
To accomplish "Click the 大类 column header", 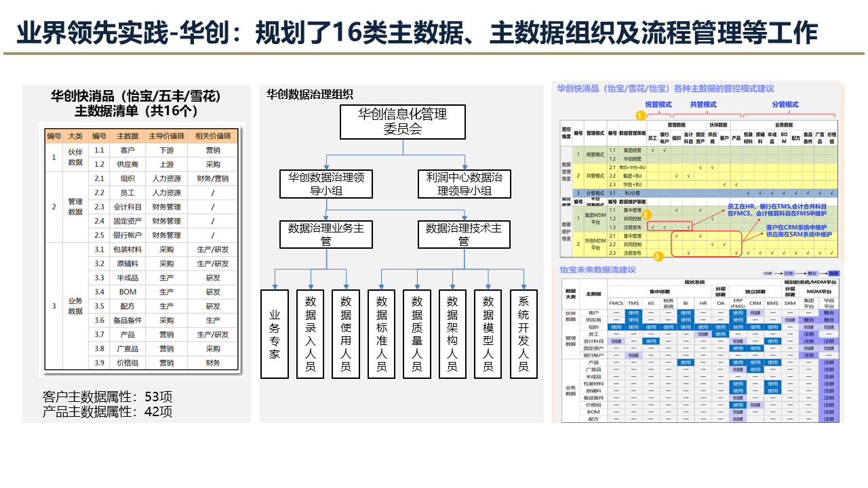I will (75, 136).
